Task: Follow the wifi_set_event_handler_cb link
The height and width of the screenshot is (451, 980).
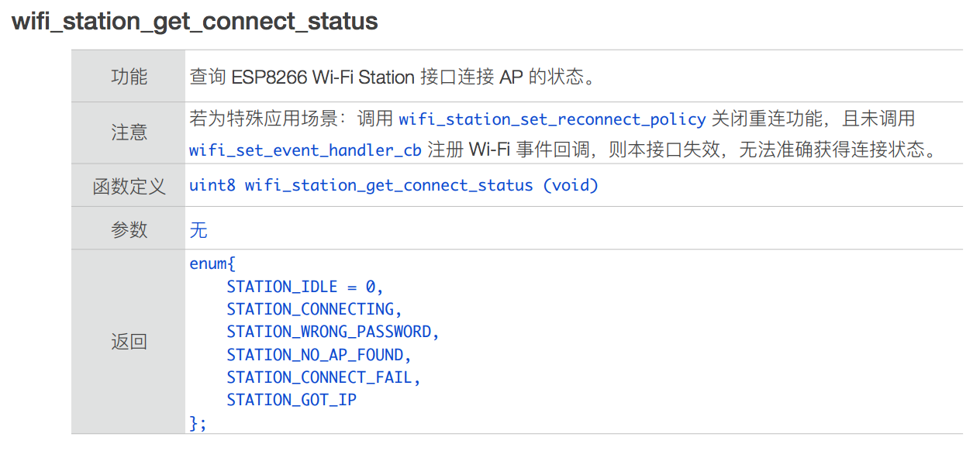Action: point(305,150)
